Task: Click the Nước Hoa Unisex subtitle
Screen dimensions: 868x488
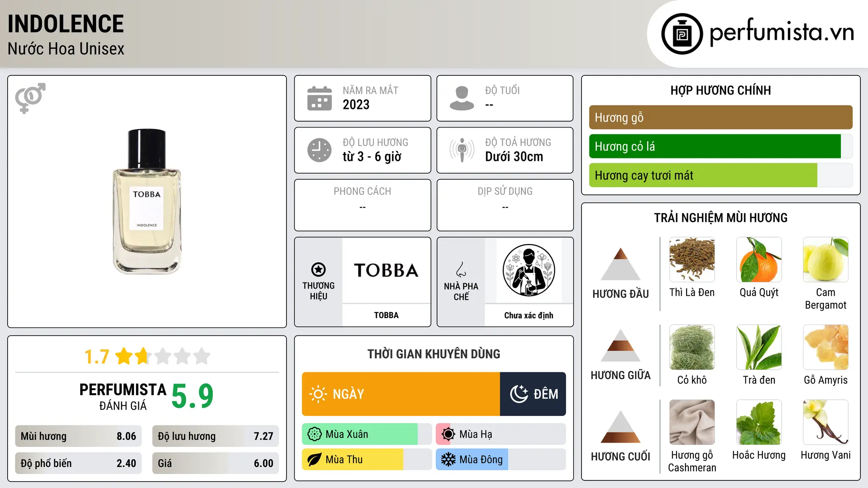Action: [x=66, y=49]
